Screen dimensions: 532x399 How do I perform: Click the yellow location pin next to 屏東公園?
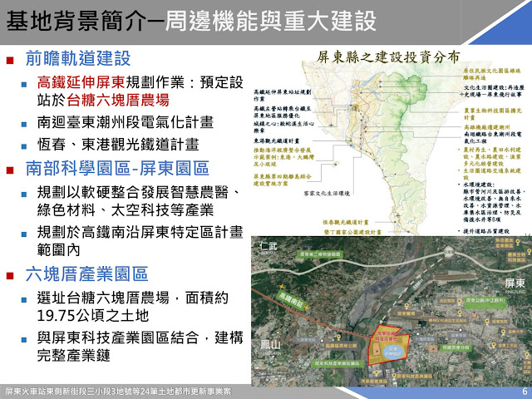[x=460, y=301]
